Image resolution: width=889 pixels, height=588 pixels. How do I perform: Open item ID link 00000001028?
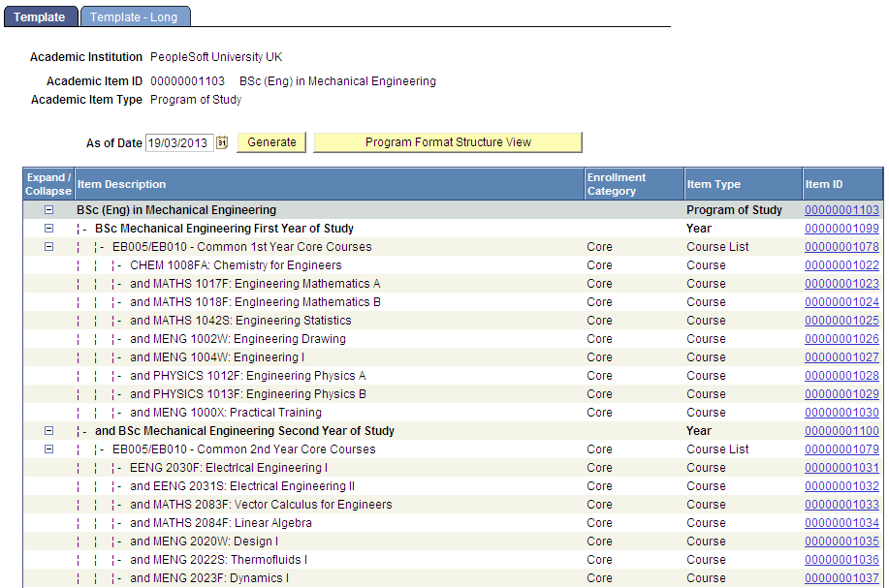[x=841, y=376]
